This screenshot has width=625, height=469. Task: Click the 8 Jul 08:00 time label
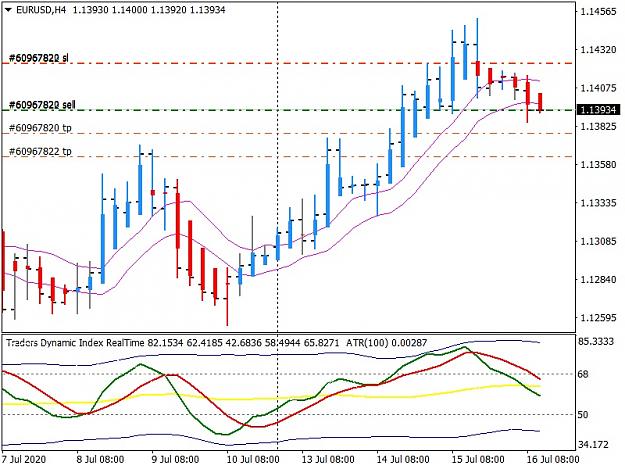click(x=100, y=459)
